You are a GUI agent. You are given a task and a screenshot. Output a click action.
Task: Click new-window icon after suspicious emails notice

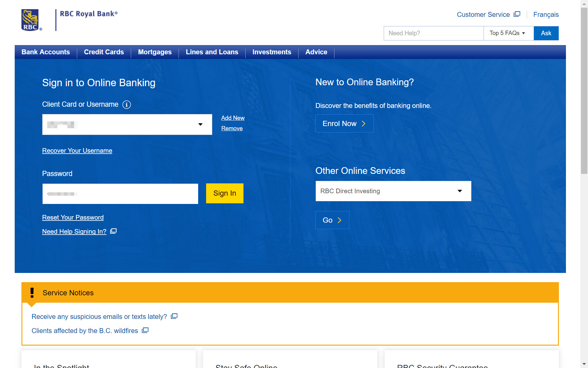174,316
